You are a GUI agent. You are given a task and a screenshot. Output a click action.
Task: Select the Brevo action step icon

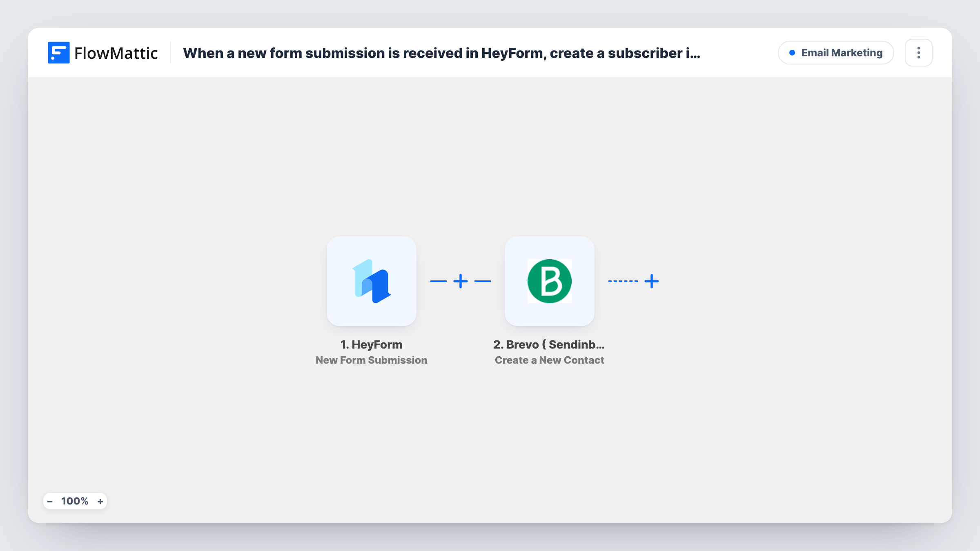click(549, 281)
